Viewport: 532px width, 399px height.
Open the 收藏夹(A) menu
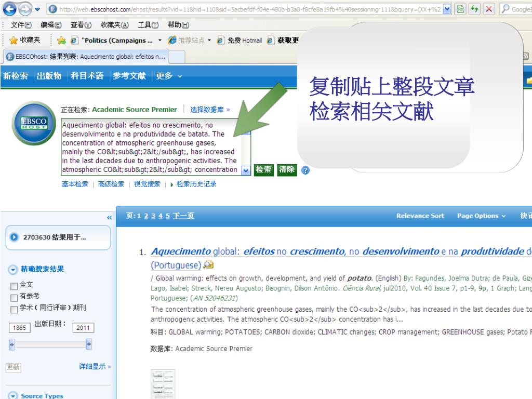(x=114, y=25)
